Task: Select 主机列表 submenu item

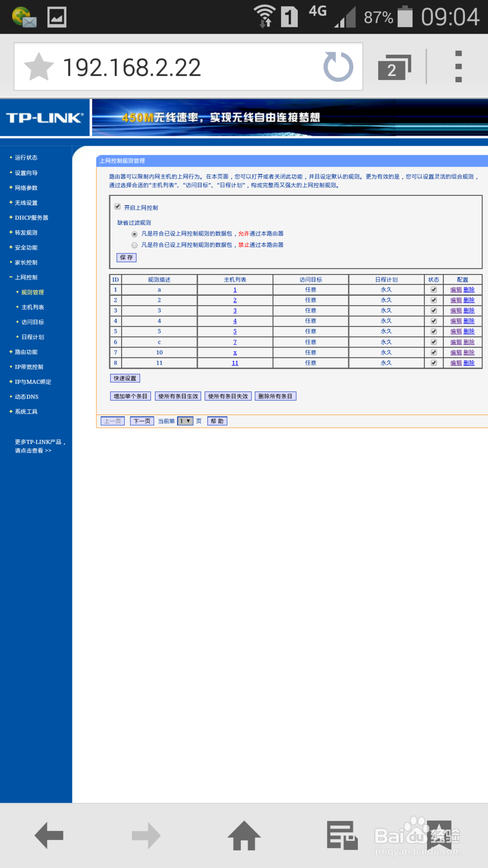Action: click(32, 307)
